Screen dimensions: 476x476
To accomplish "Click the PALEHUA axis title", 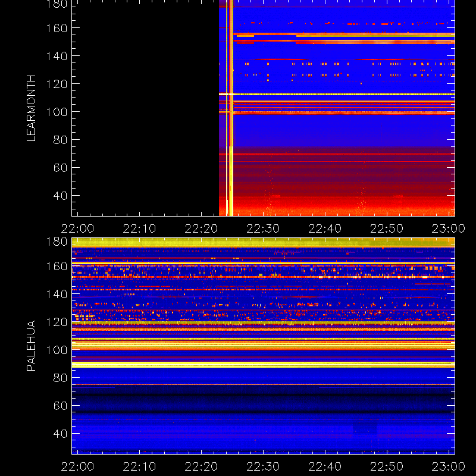I will tap(32, 346).
